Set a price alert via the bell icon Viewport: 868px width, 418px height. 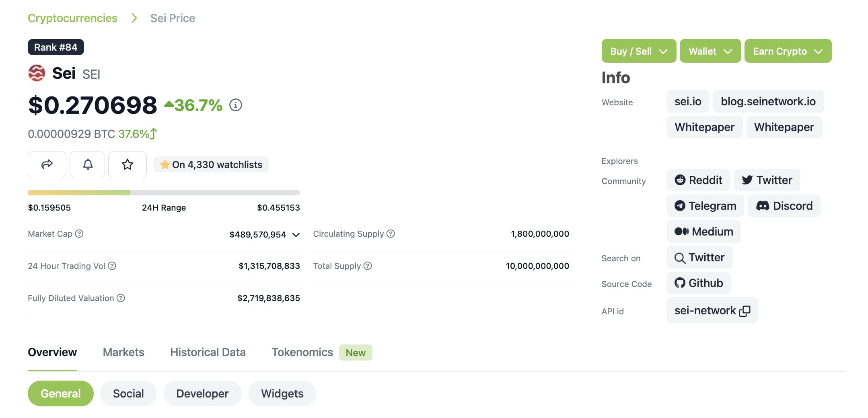click(x=87, y=164)
